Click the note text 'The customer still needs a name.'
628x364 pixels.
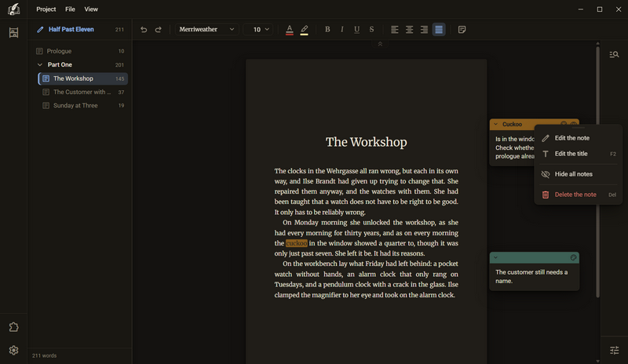pos(531,276)
